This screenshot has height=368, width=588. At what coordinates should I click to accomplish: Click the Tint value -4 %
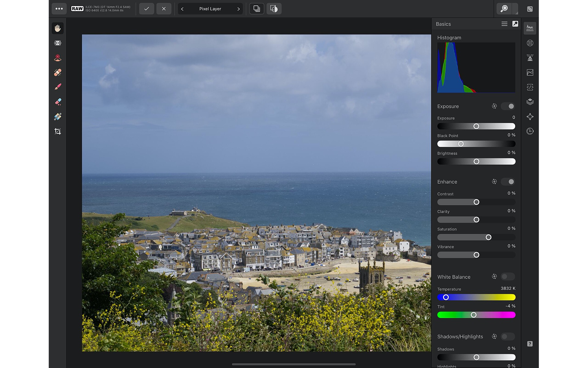[x=510, y=306]
